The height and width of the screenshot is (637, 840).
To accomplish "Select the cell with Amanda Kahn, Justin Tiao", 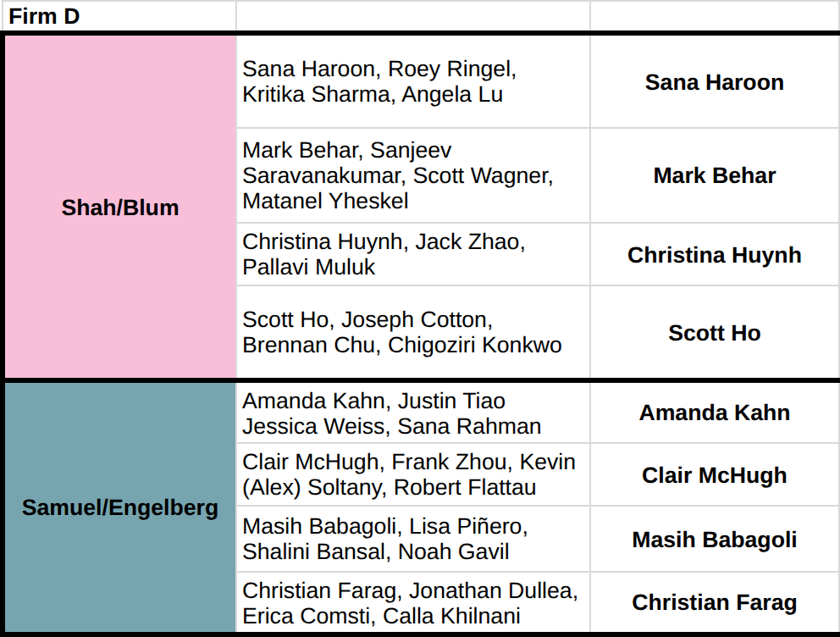I will [x=413, y=413].
